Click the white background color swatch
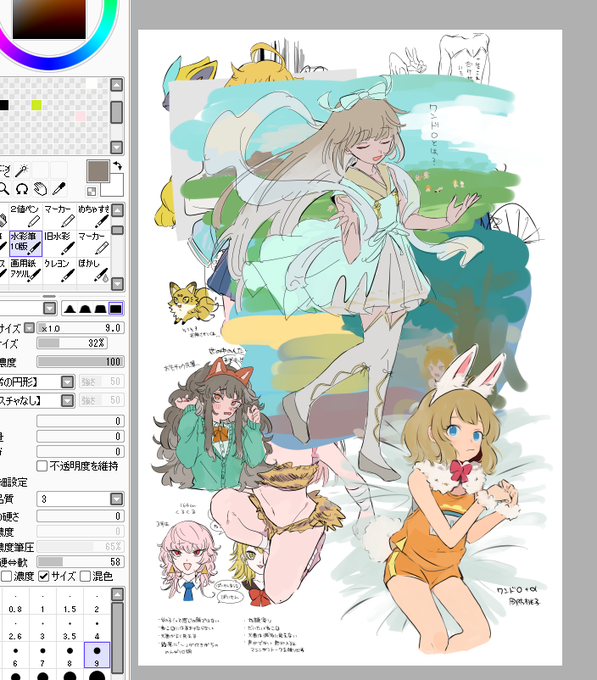The height and width of the screenshot is (680, 597). pos(116,188)
